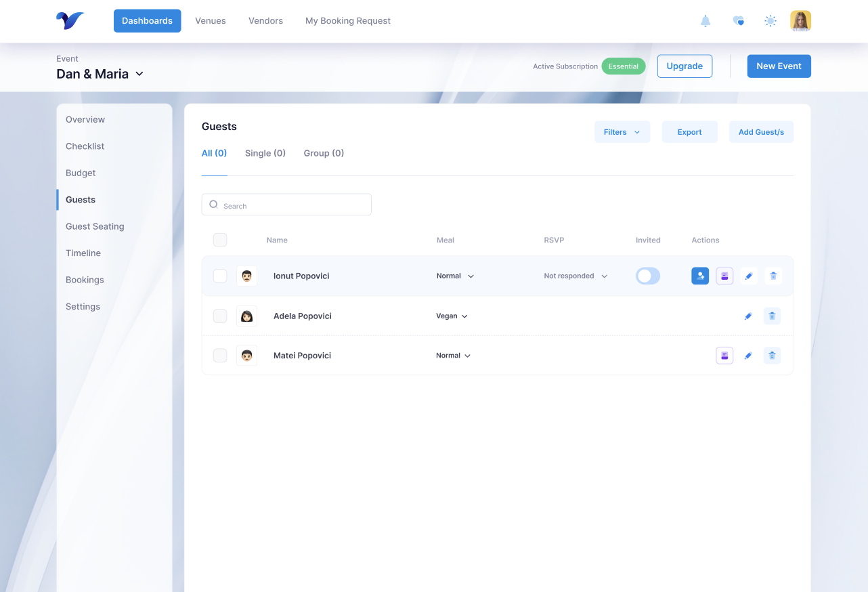Go to Guest Seating in the sidebar
The width and height of the screenshot is (868, 592).
click(95, 226)
